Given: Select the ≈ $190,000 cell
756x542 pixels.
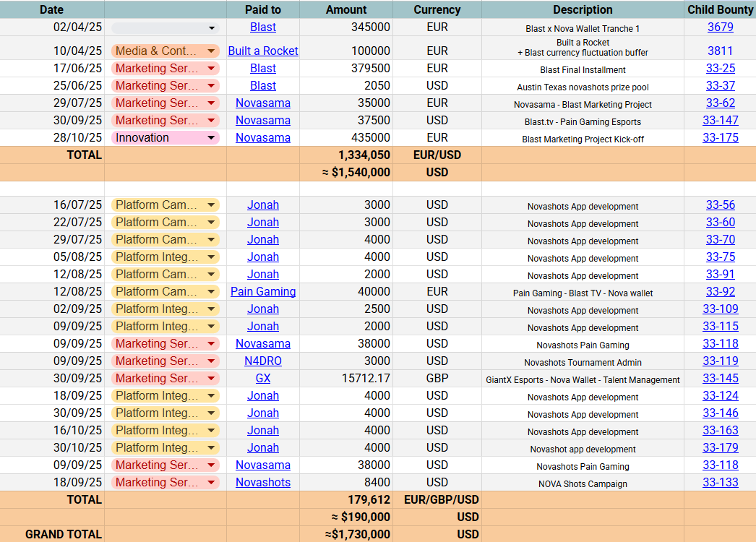Looking at the screenshot, I should click(x=346, y=517).
